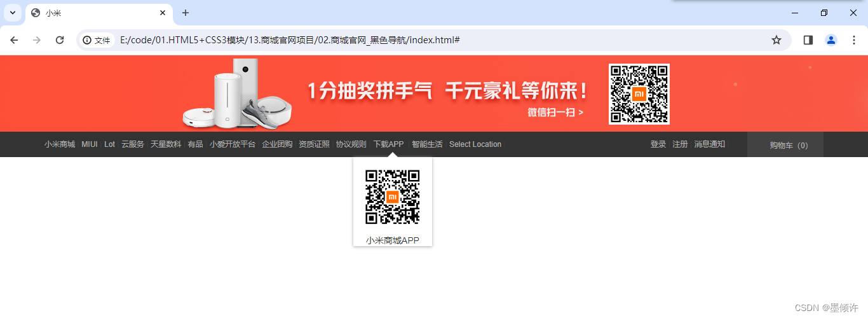Open a new tab with plus button
The image size is (868, 318).
(186, 13)
